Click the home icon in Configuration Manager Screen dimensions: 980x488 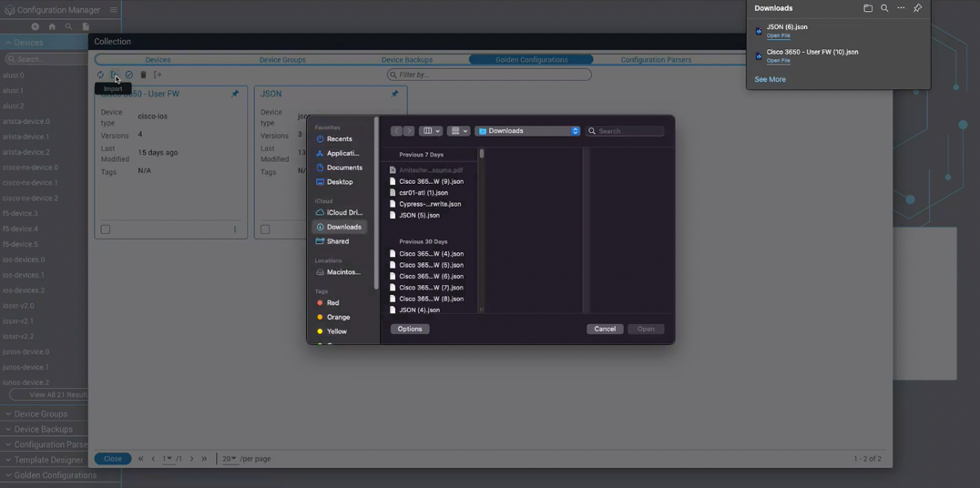coord(52,27)
